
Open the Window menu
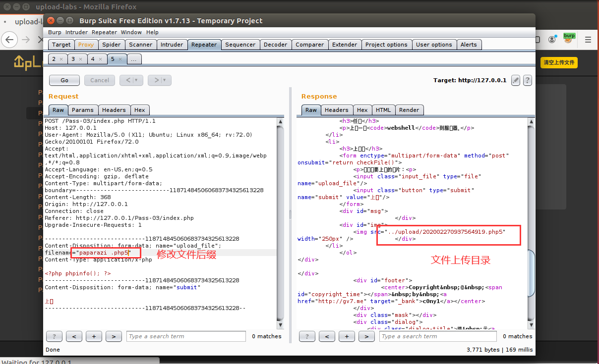click(x=131, y=32)
